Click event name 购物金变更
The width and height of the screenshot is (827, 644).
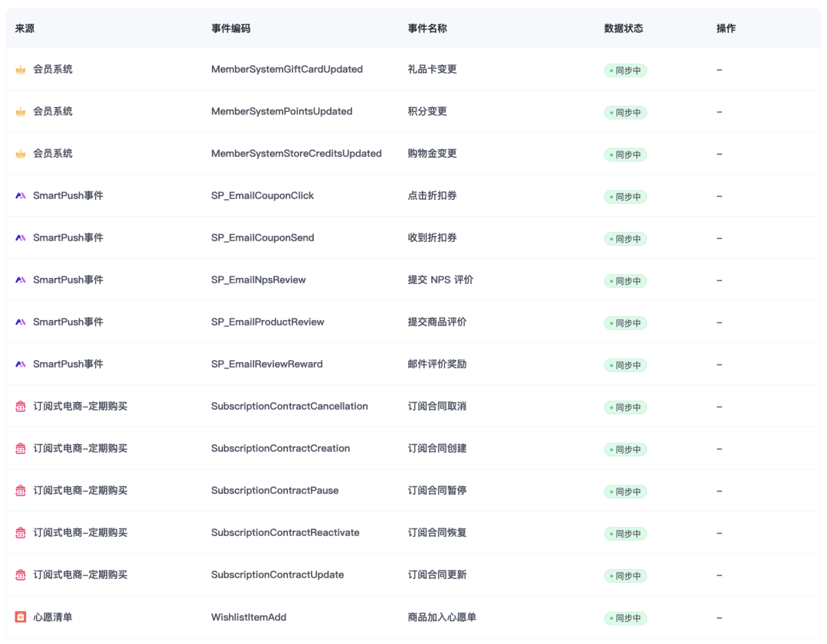pos(432,154)
